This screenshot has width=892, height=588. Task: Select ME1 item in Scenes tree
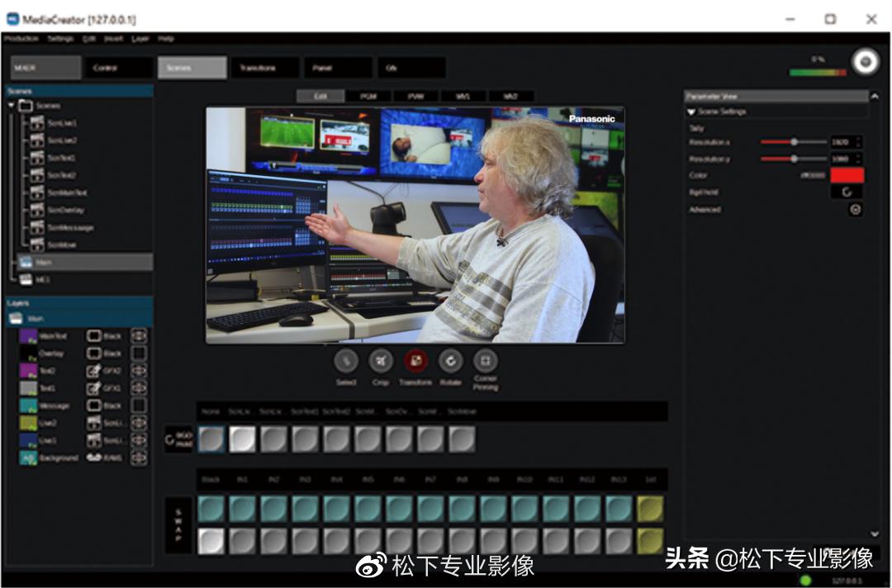pos(34,280)
